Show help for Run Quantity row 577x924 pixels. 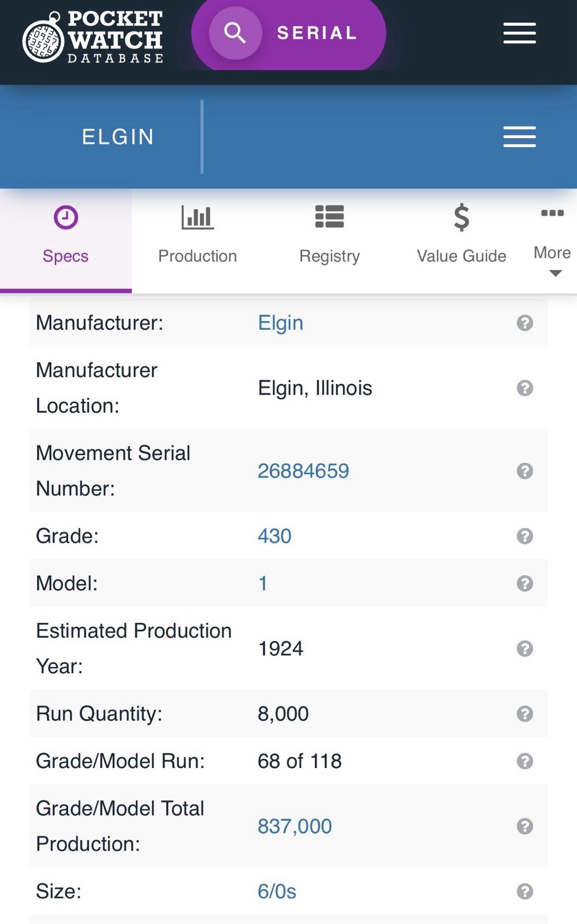coord(524,714)
